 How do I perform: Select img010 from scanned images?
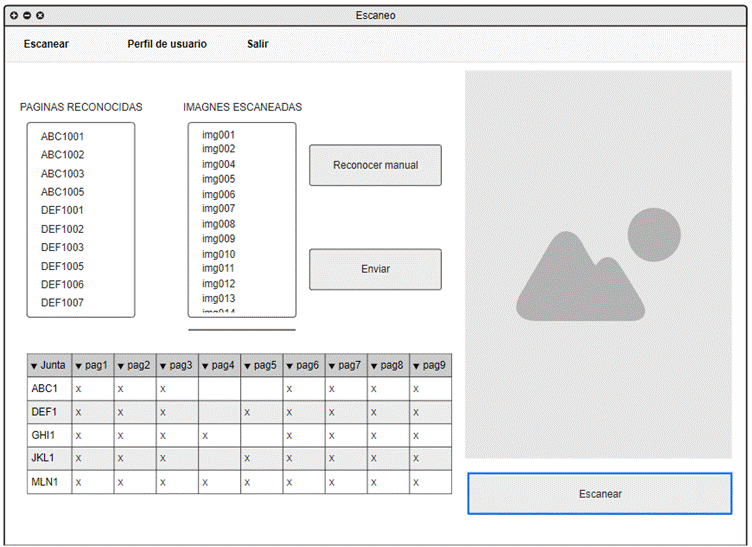pos(218,254)
